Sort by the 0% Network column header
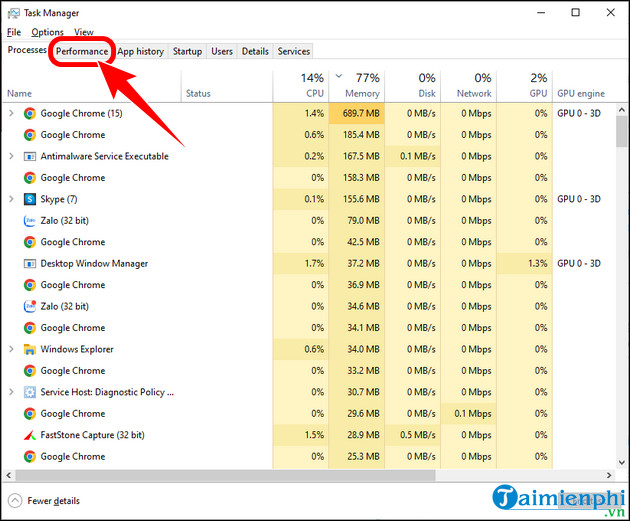This screenshot has height=521, width=630. pyautogui.click(x=468, y=86)
